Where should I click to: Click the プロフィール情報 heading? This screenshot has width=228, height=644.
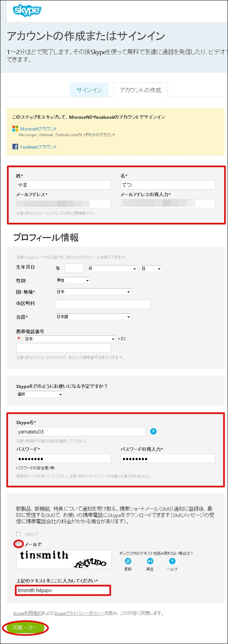46,238
